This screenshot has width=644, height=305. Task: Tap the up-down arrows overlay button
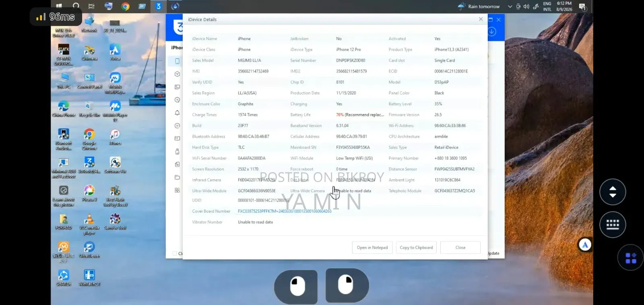click(x=613, y=192)
